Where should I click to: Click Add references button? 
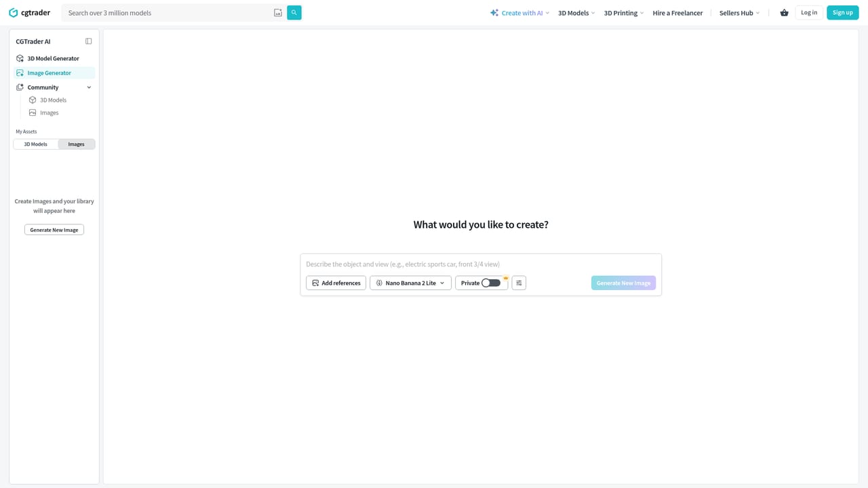[x=336, y=283]
